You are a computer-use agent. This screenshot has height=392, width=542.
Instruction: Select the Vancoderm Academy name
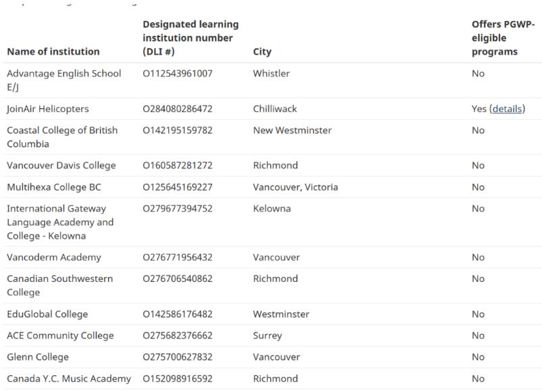click(54, 258)
